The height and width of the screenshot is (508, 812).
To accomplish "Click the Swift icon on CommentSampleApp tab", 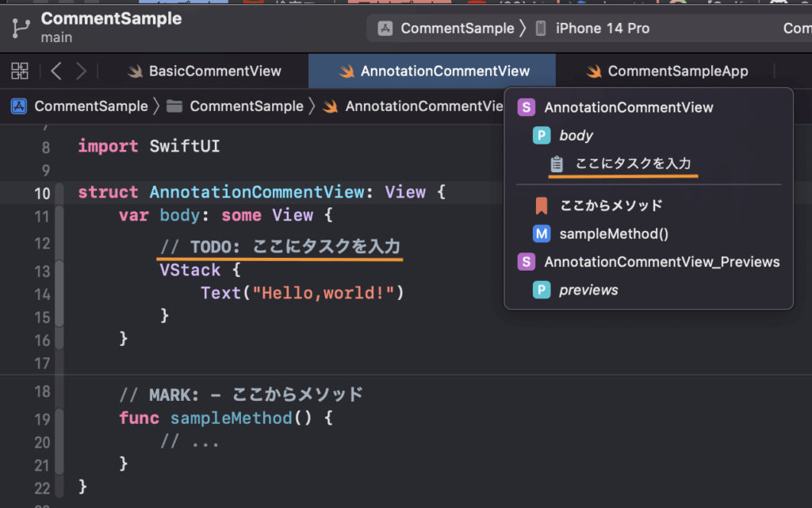I will click(x=593, y=71).
